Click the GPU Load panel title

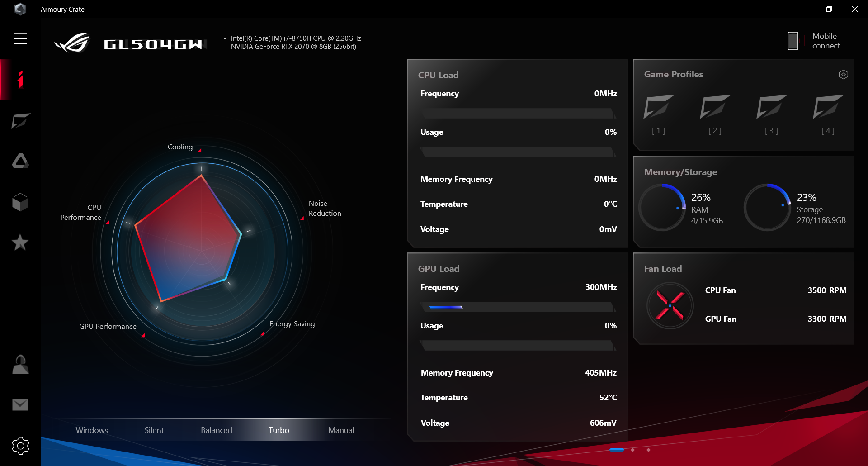[x=439, y=269]
